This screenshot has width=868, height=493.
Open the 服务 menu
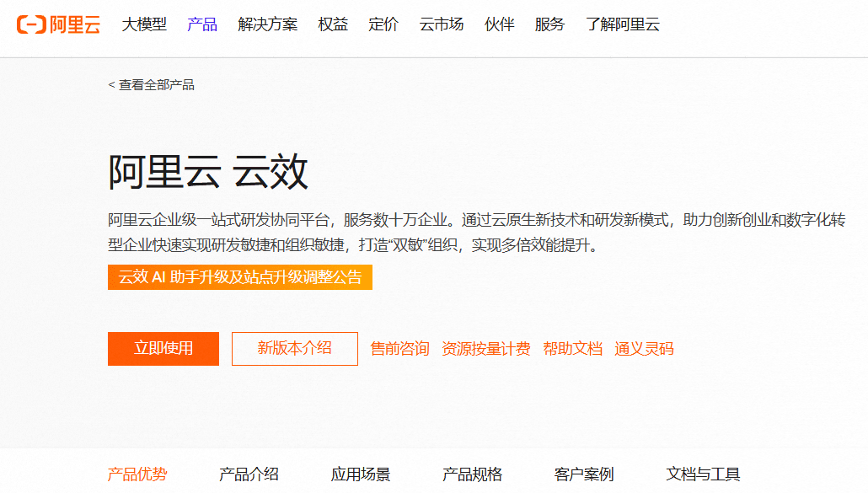[x=549, y=24]
